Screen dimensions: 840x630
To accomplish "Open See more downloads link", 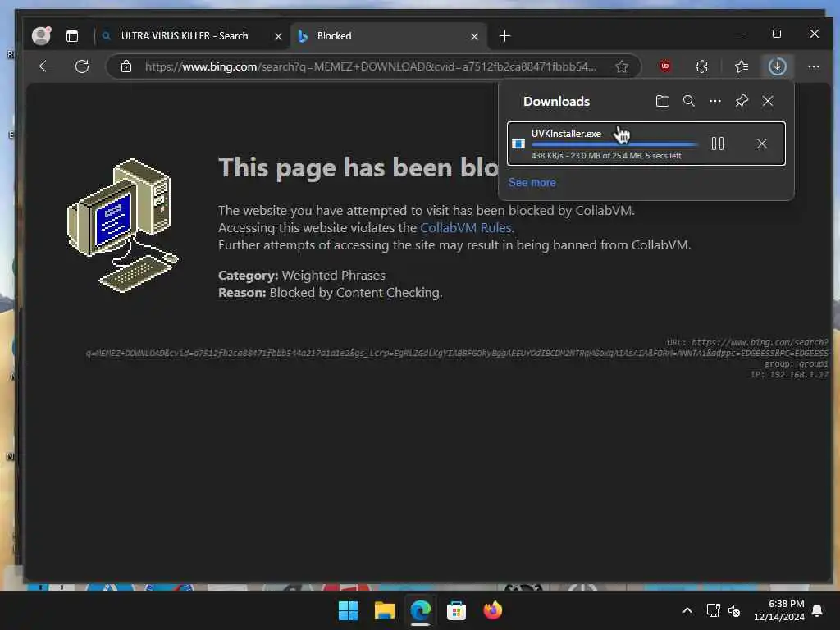I will (x=532, y=182).
